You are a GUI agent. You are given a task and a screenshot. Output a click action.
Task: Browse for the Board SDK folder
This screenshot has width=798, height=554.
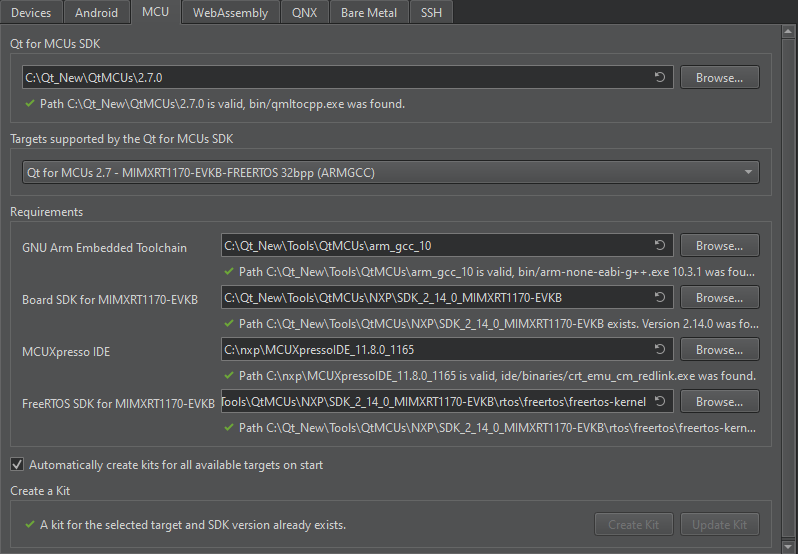[x=719, y=298]
